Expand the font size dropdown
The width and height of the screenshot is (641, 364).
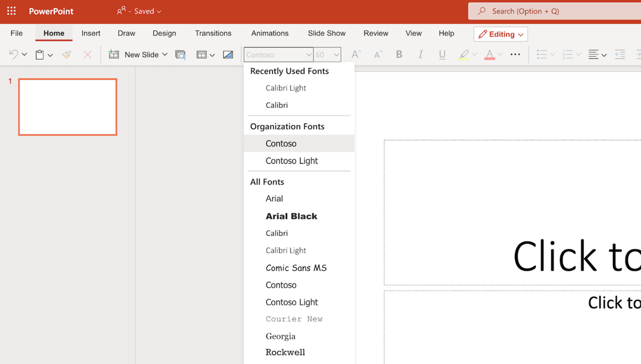pyautogui.click(x=336, y=55)
